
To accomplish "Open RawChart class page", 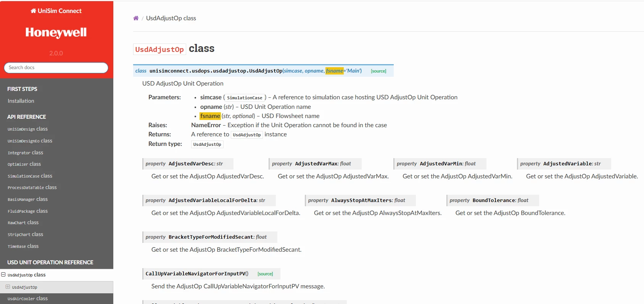I will coord(23,223).
